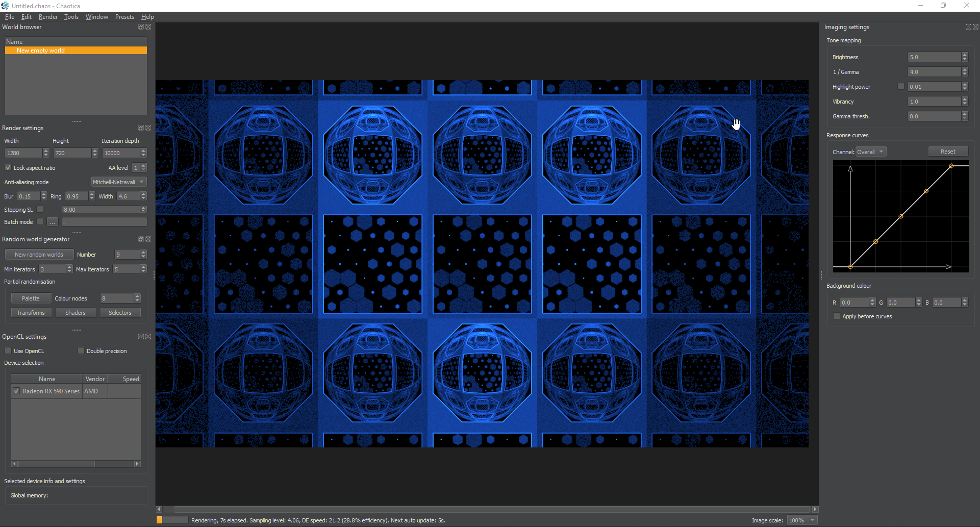Toggle Lock aspect ratio checkbox

point(8,167)
